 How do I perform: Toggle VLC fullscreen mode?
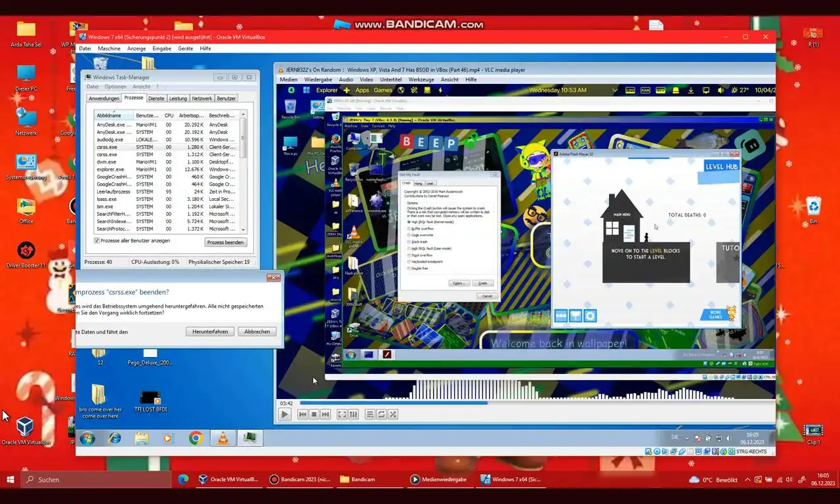[342, 414]
